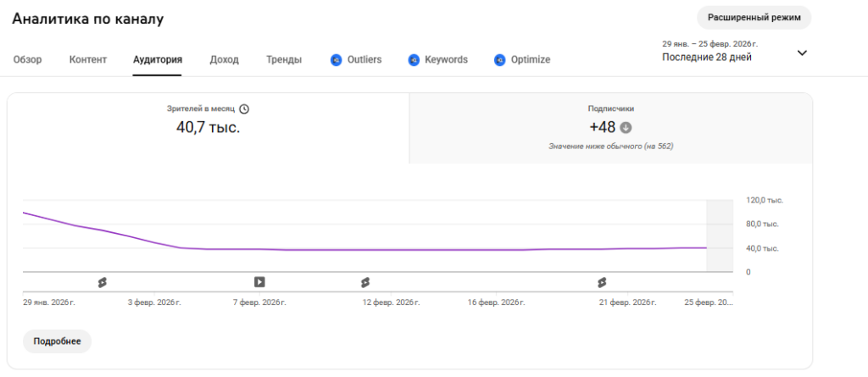Open the Последние 28 дней period selector
Screen dimensions: 868x377
point(706,58)
